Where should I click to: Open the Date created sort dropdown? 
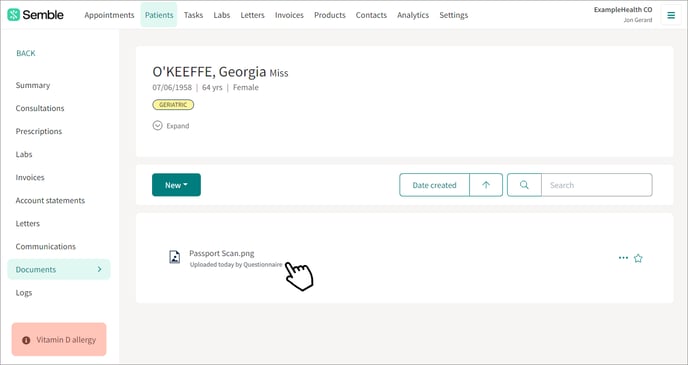(434, 185)
